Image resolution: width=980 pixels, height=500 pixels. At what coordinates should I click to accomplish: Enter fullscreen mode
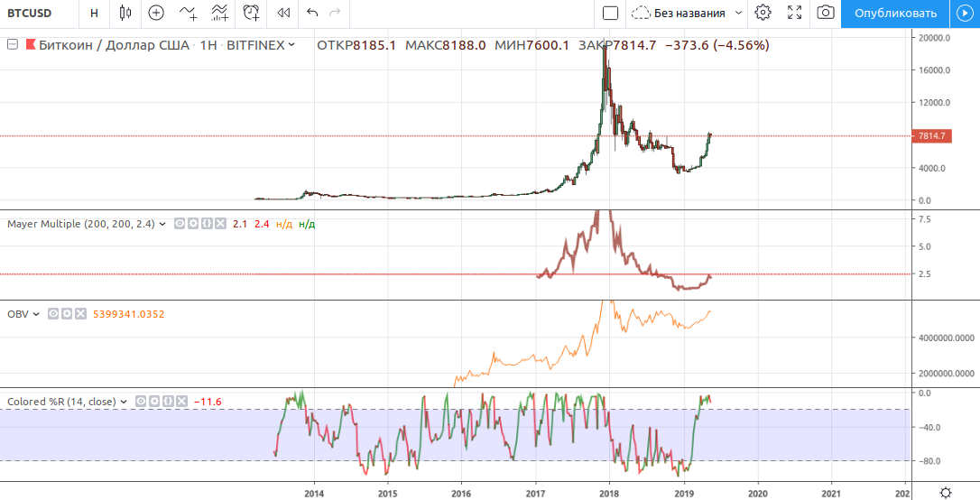coord(794,13)
